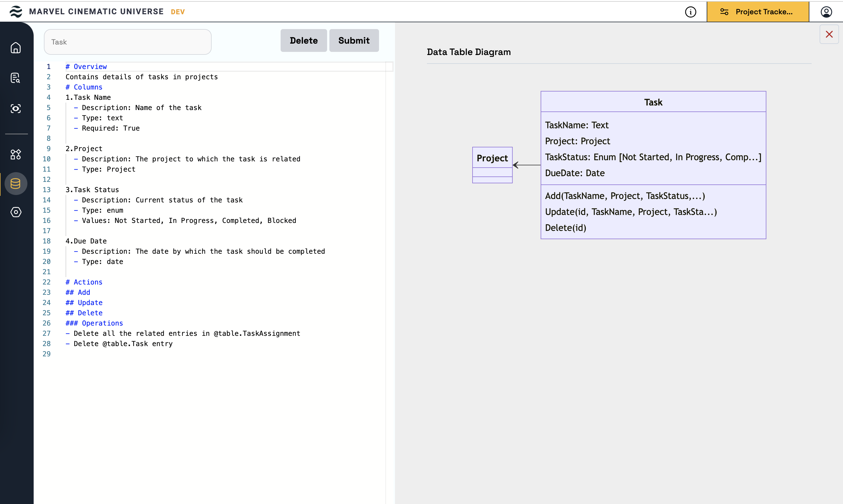Click the '# Actions' heading line
Screen dimensions: 843x504
pos(84,282)
